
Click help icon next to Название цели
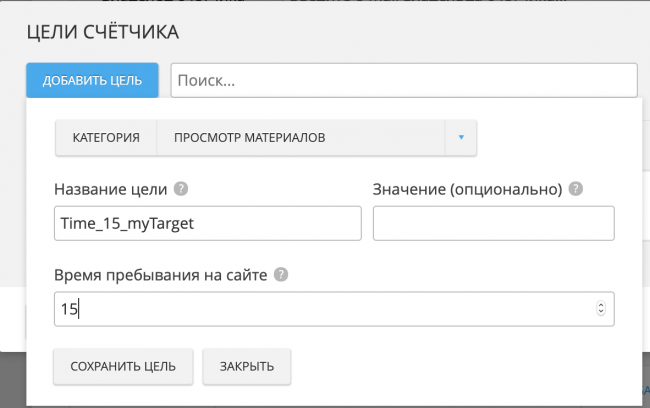point(180,189)
